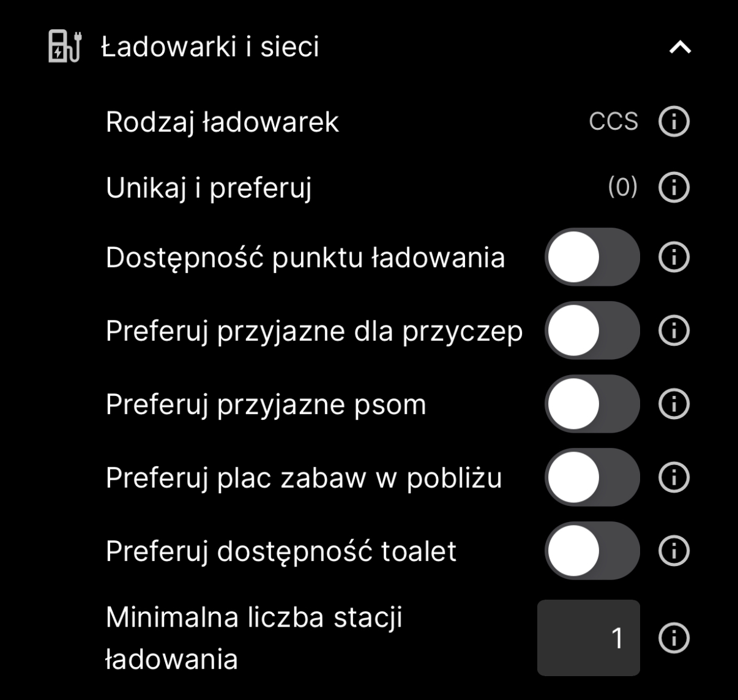This screenshot has width=738, height=700.
Task: Click the minimum charging stations number field
Action: (589, 638)
